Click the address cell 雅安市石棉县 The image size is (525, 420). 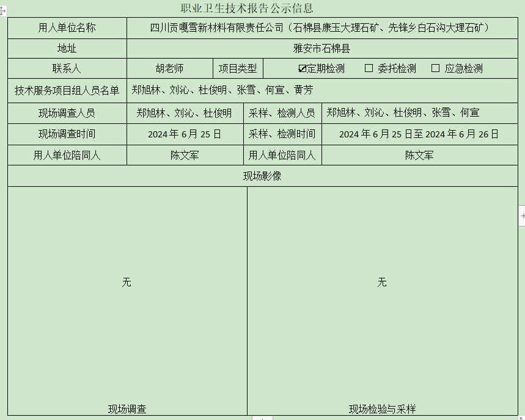click(x=321, y=48)
